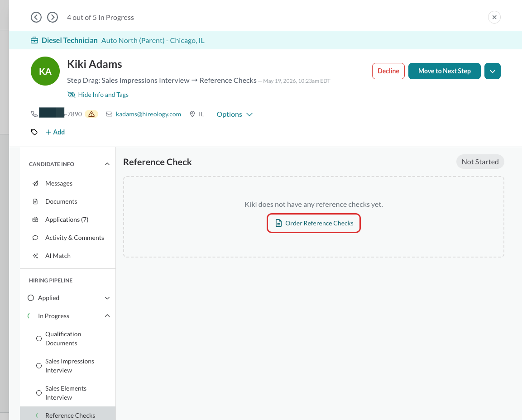522x420 pixels.
Task: Click the Reference Check heading
Action: [x=158, y=162]
